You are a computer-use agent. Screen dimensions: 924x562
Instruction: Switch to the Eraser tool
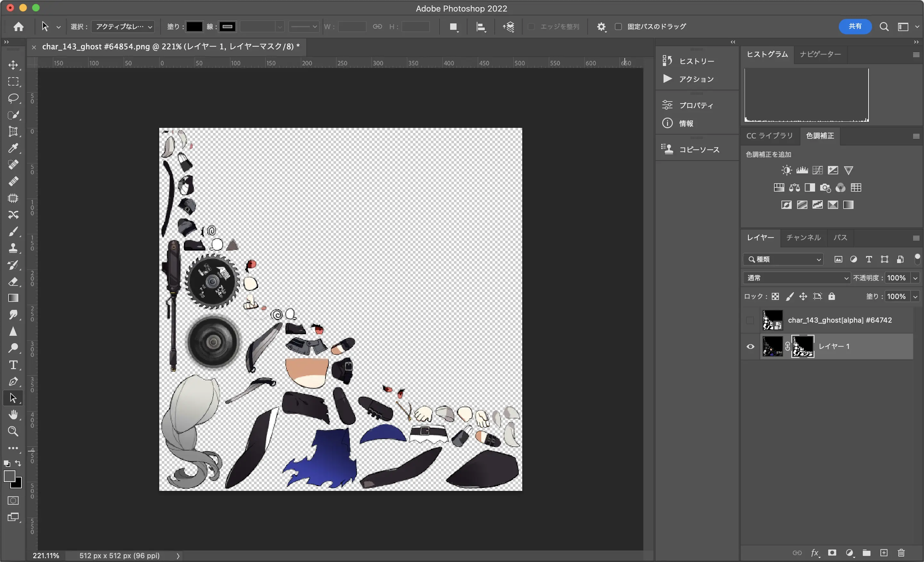click(x=13, y=282)
